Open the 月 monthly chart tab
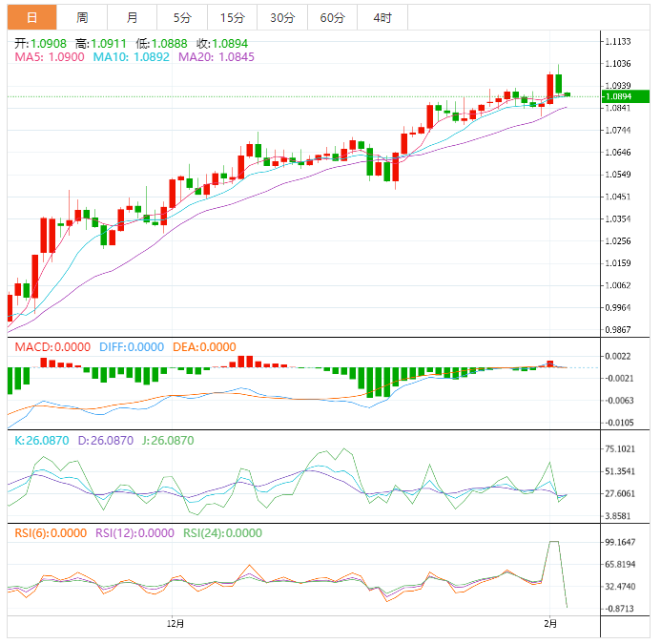The image size is (661, 644). tap(132, 17)
